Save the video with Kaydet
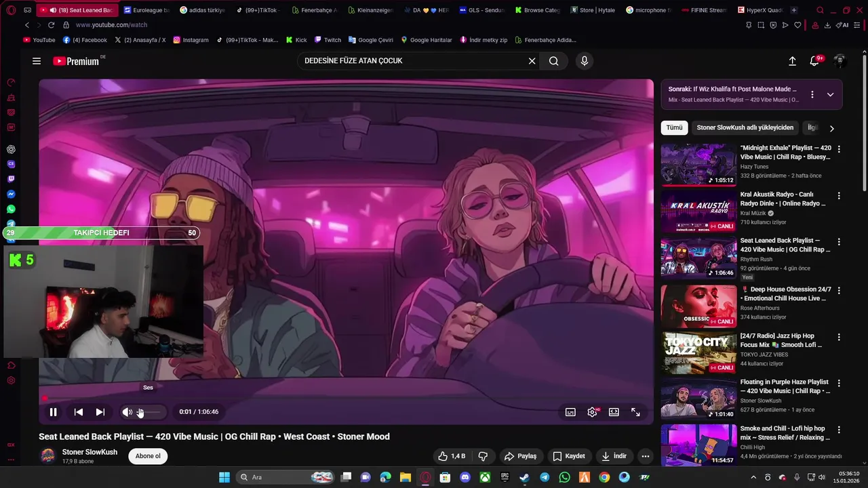 (569, 456)
